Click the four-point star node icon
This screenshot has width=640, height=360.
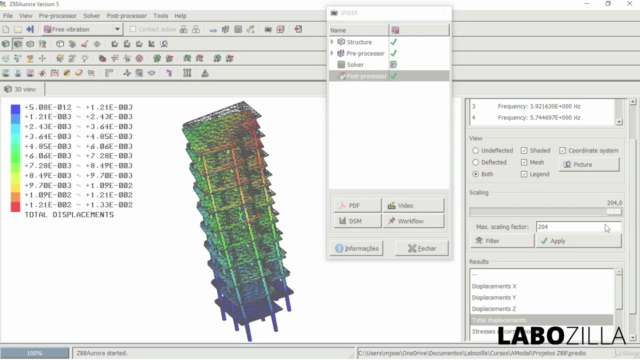pyautogui.click(x=127, y=73)
